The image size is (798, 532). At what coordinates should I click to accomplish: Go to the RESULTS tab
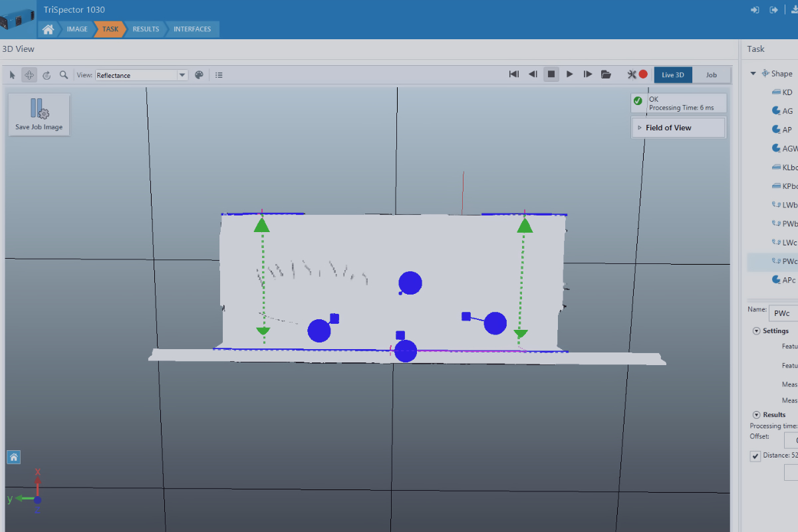pos(146,29)
